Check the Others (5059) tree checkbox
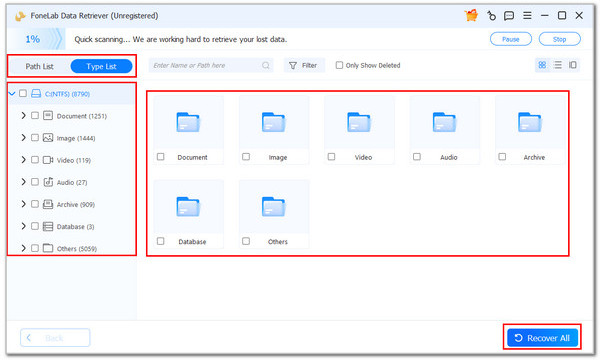Viewport: 600px width, 360px height. pos(35,249)
